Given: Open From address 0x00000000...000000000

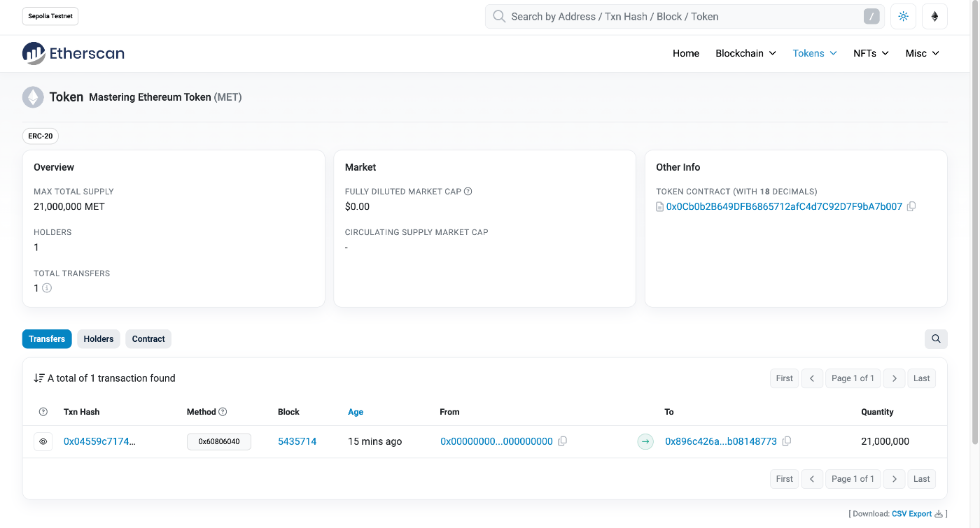Looking at the screenshot, I should pos(496,441).
